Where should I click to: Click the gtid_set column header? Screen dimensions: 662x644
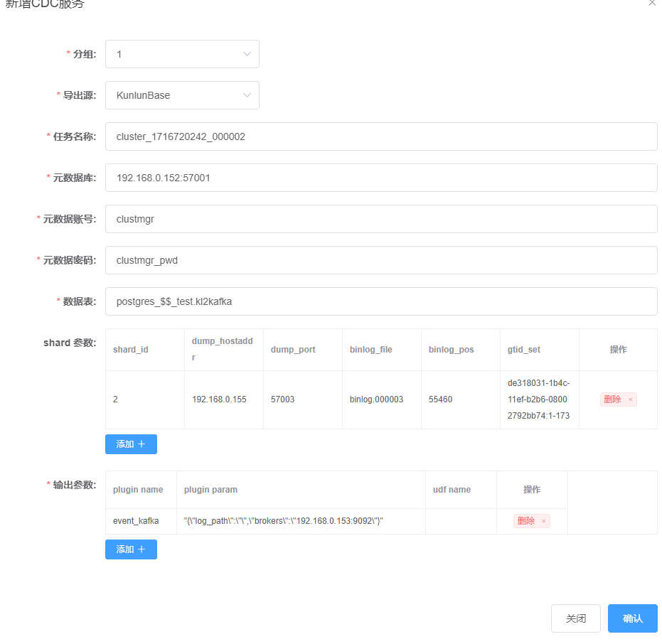pyautogui.click(x=540, y=350)
